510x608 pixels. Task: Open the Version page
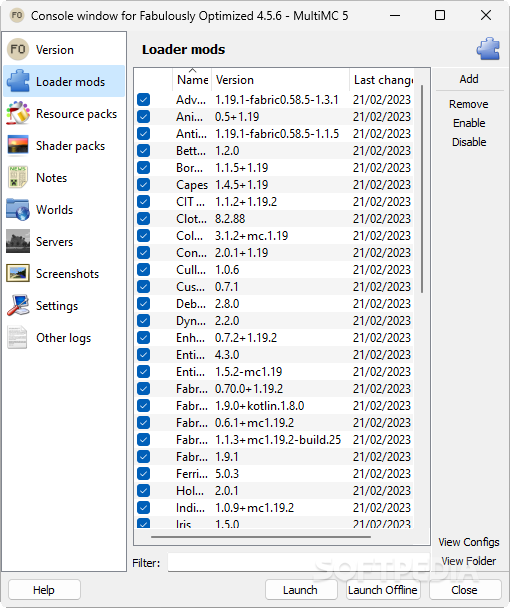[64, 49]
